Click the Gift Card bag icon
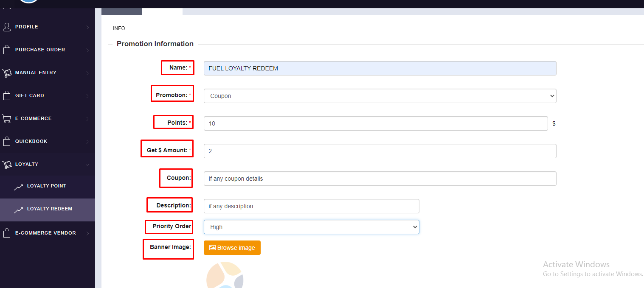The image size is (644, 288). [x=6, y=96]
